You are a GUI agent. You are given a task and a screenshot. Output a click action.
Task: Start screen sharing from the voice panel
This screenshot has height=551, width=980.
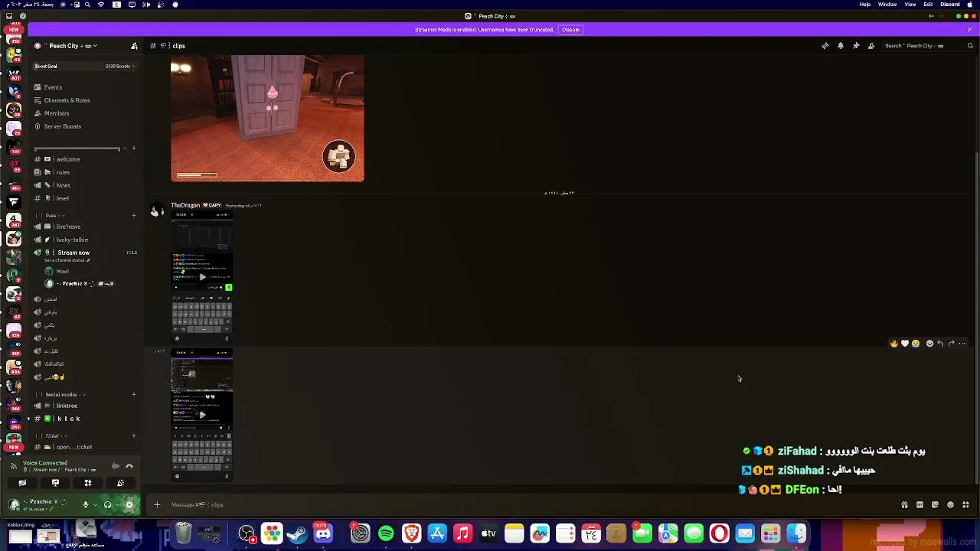click(55, 483)
